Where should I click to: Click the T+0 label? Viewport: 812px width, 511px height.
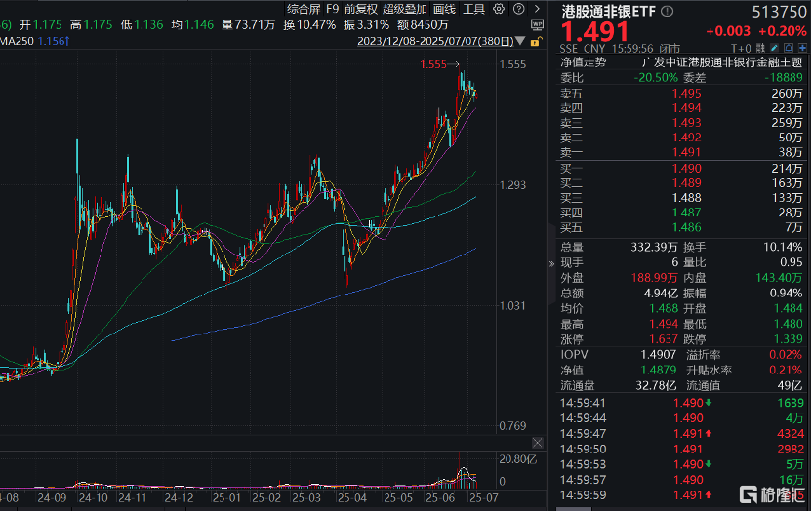[x=741, y=48]
